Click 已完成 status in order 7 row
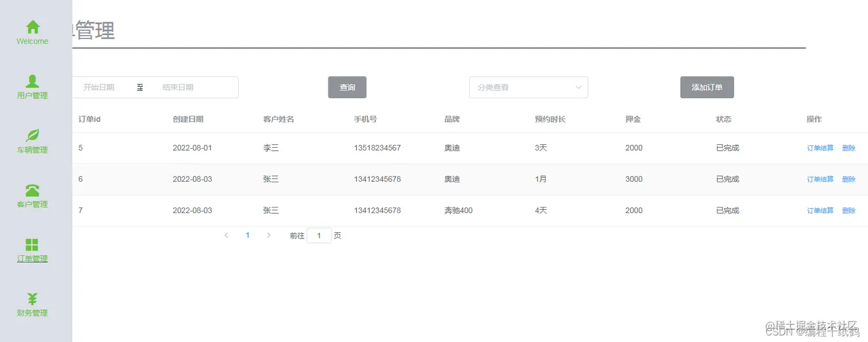868x342 pixels. coord(728,210)
